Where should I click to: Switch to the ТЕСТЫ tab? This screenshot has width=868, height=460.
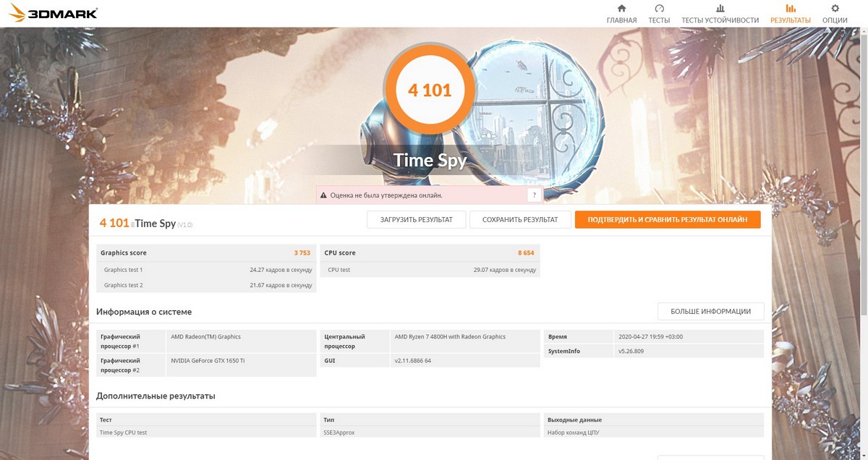click(659, 20)
